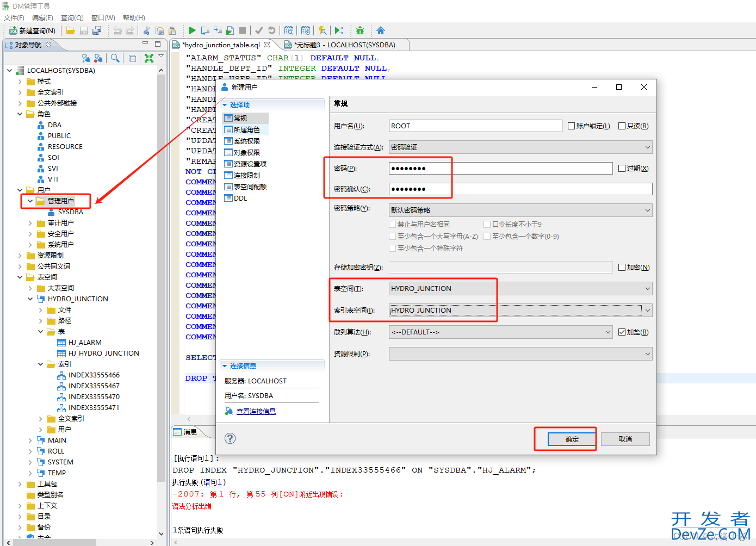This screenshot has height=546, width=756.
Task: Toggle 至少包含一个特殊字符 checkbox
Action: (392, 248)
